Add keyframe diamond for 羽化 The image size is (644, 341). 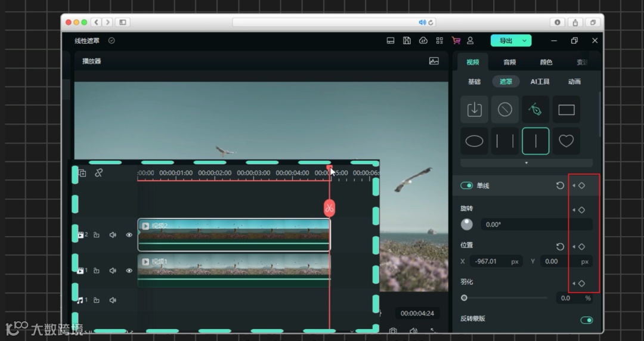(581, 283)
